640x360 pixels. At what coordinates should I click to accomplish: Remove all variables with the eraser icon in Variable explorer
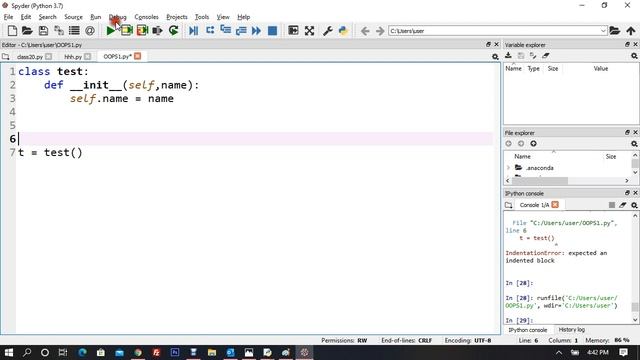(x=546, y=56)
